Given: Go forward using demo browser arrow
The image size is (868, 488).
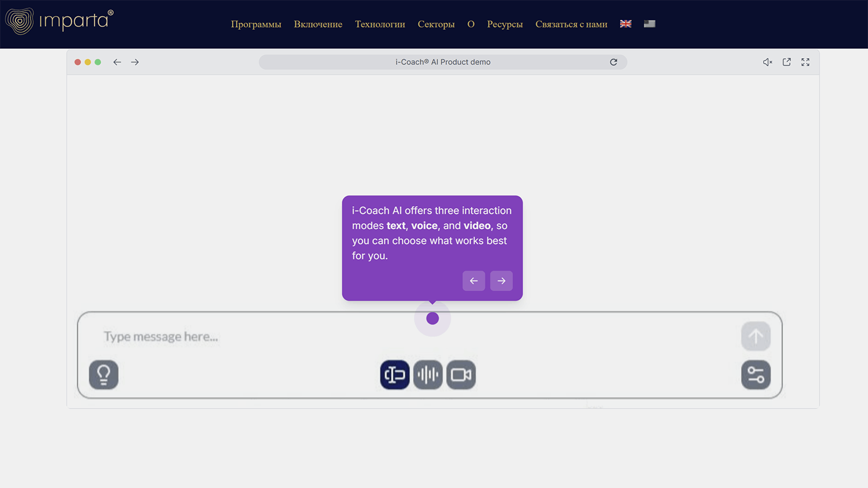Looking at the screenshot, I should click(x=135, y=62).
